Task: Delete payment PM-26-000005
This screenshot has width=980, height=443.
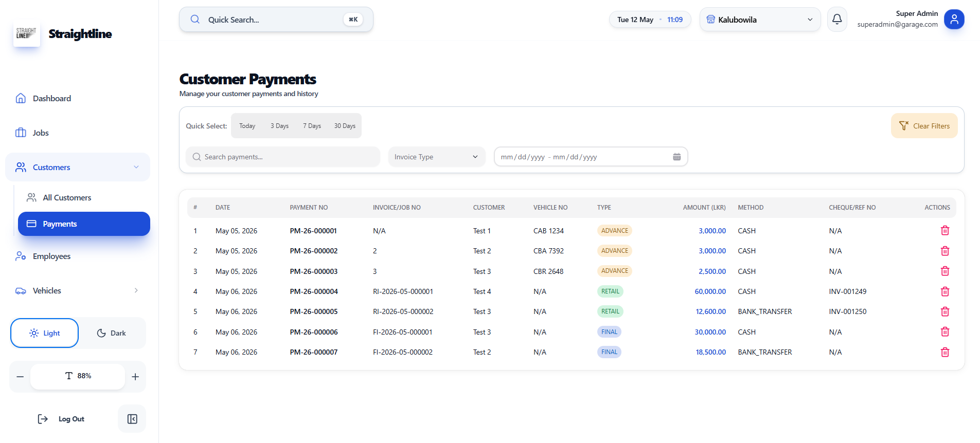Action: coord(945,311)
